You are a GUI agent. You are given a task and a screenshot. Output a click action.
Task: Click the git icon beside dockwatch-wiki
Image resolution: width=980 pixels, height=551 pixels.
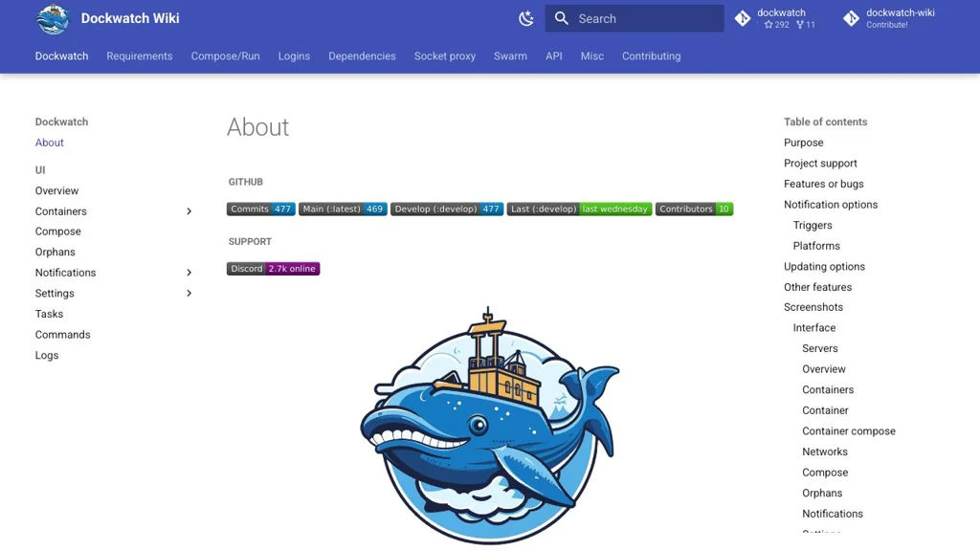[851, 19]
